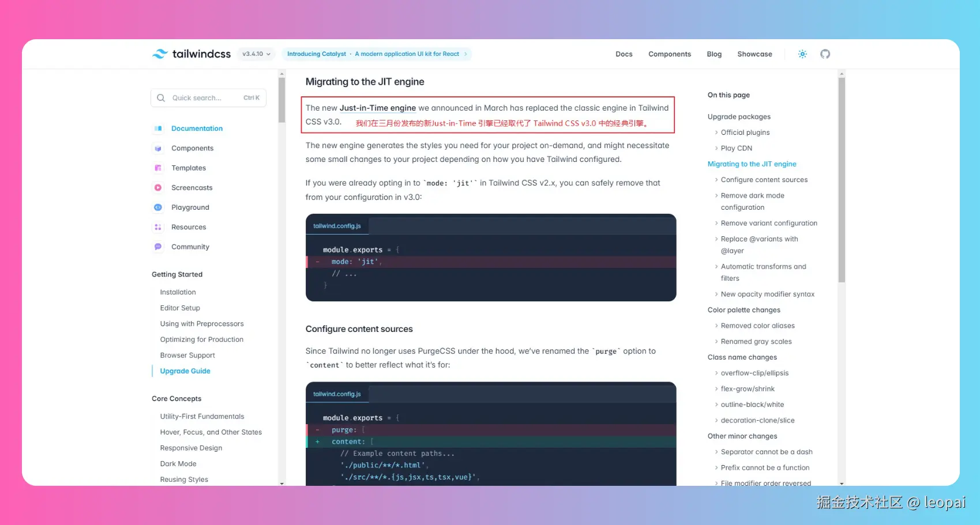
Task: Jump to Configure content sources in outline
Action: tap(764, 180)
